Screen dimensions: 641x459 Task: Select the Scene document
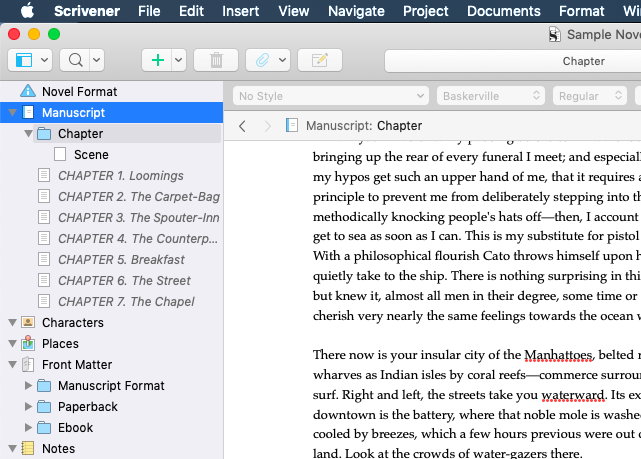(x=91, y=154)
